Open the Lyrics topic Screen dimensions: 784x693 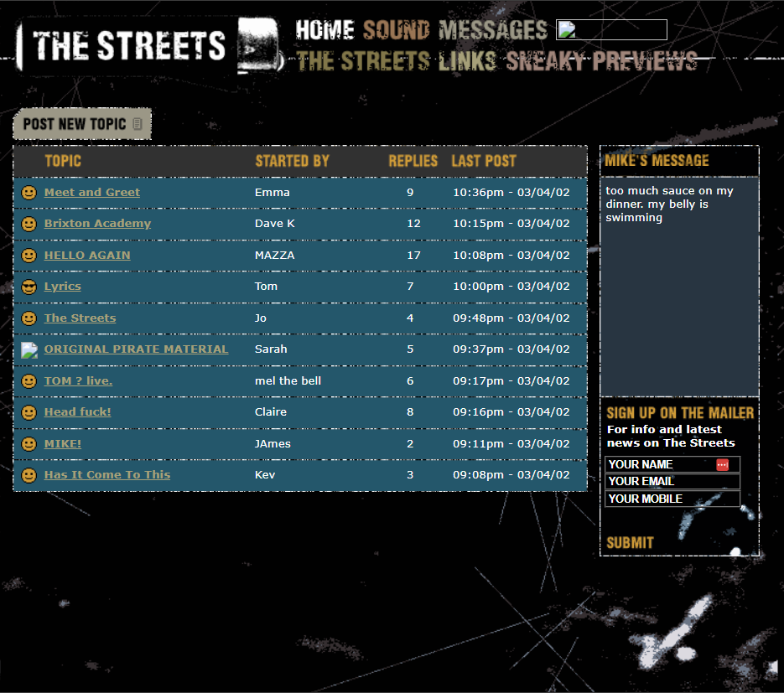pos(63,287)
